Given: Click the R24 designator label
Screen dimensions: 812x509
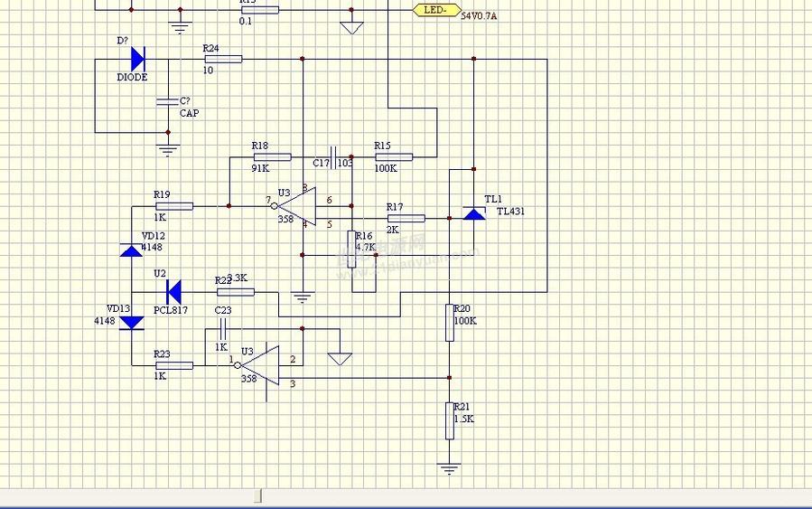Looking at the screenshot, I should pyautogui.click(x=210, y=48).
